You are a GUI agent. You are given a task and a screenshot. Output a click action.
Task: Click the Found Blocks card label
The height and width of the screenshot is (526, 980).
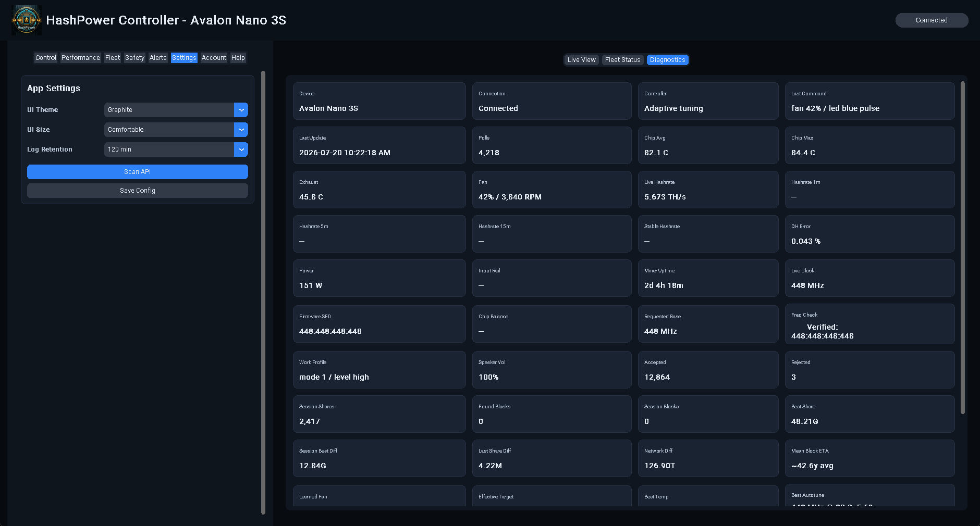click(x=494, y=407)
